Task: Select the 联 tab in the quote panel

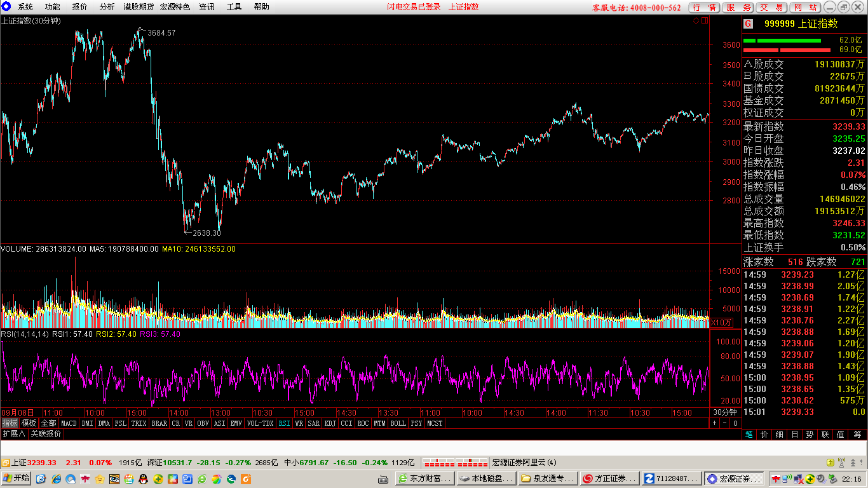Action: [x=825, y=435]
